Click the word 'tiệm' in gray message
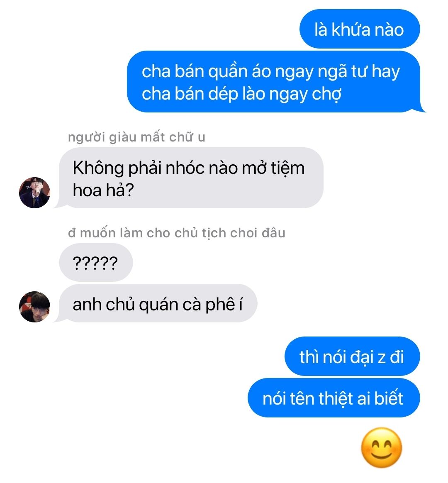 click(288, 169)
